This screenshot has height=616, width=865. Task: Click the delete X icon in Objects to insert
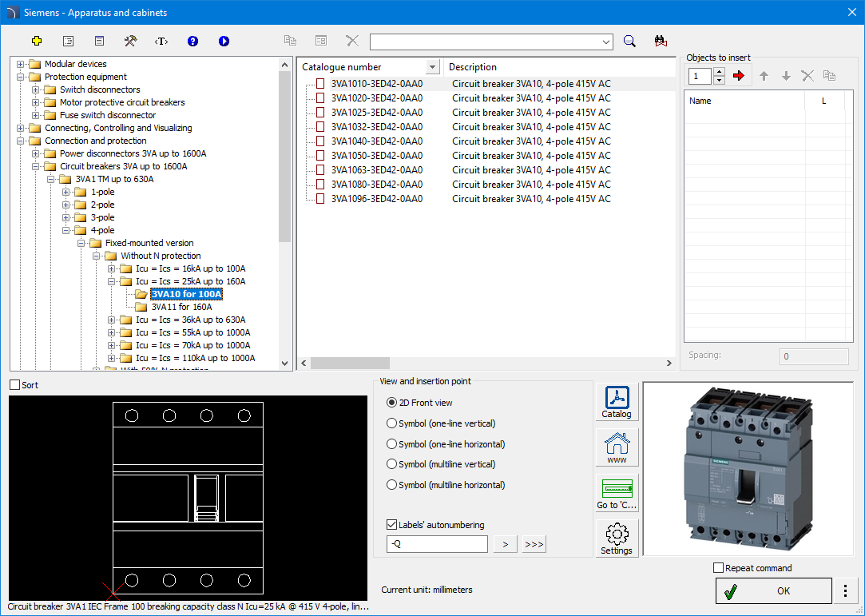point(807,76)
